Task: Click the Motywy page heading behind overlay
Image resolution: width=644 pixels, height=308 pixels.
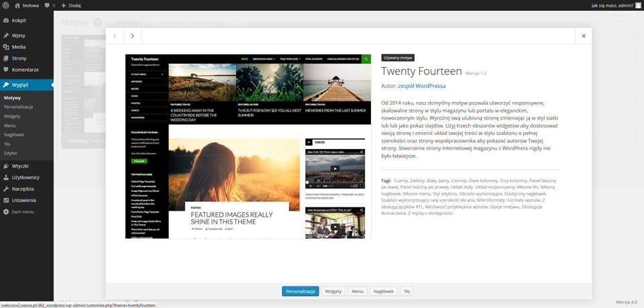Action: click(74, 23)
